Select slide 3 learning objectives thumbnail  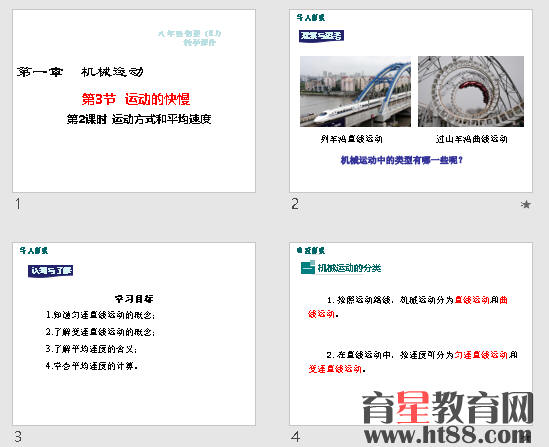coord(134,334)
